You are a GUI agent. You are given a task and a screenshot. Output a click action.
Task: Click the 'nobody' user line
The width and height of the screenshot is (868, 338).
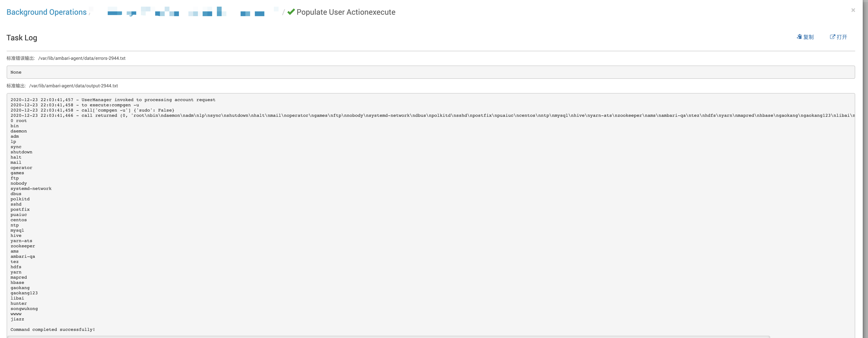[x=19, y=183]
